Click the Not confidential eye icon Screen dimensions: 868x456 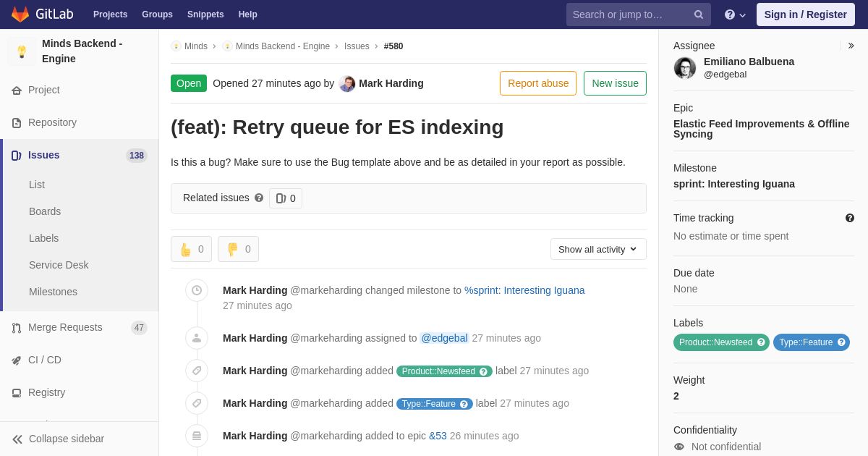(x=679, y=447)
